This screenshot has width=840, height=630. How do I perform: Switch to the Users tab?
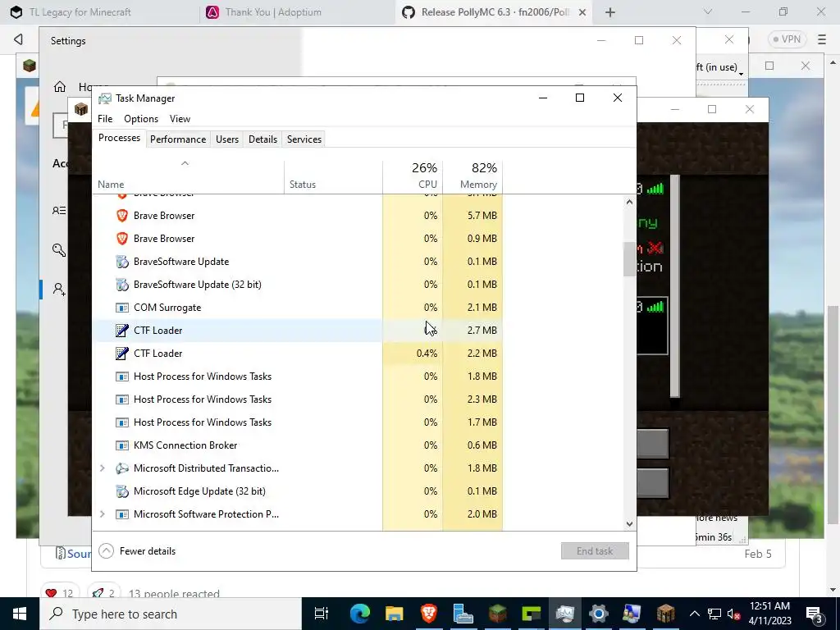(227, 139)
